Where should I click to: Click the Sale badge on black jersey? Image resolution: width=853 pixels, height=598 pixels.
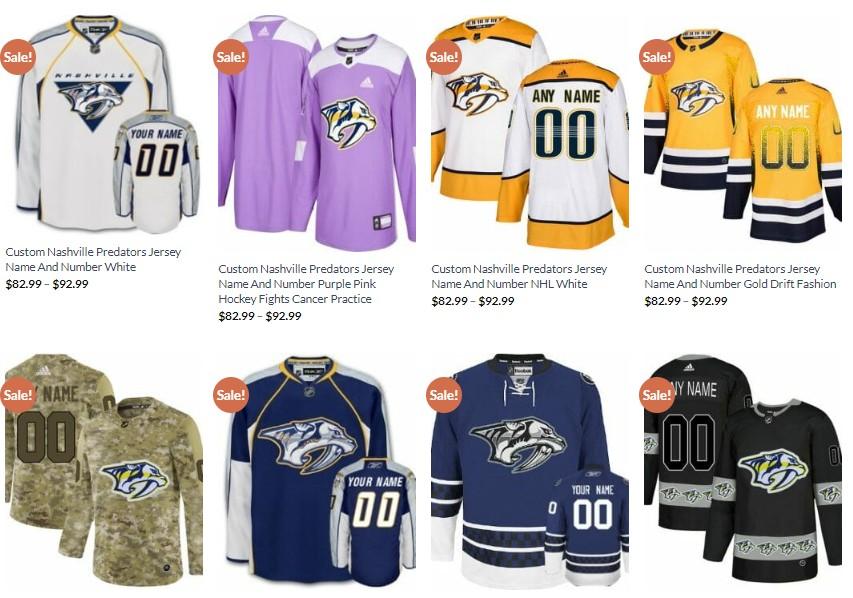[657, 394]
